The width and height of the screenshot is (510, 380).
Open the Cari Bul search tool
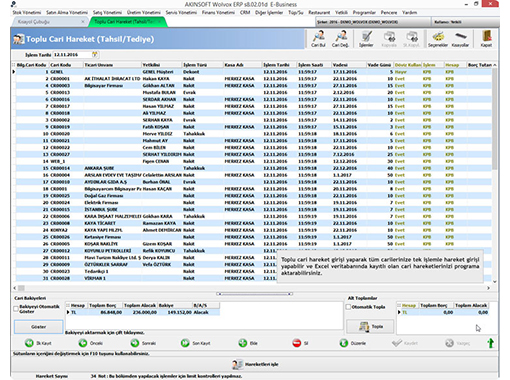pyautogui.click(x=318, y=39)
